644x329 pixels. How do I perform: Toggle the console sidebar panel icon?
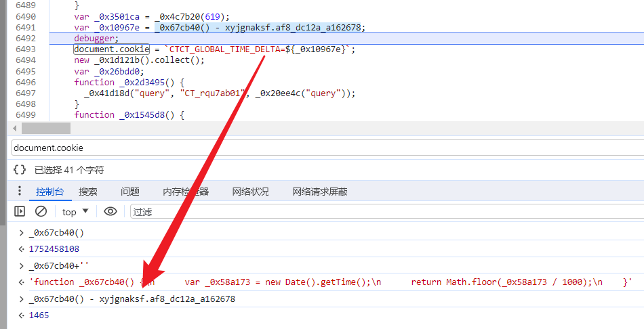[x=19, y=211]
